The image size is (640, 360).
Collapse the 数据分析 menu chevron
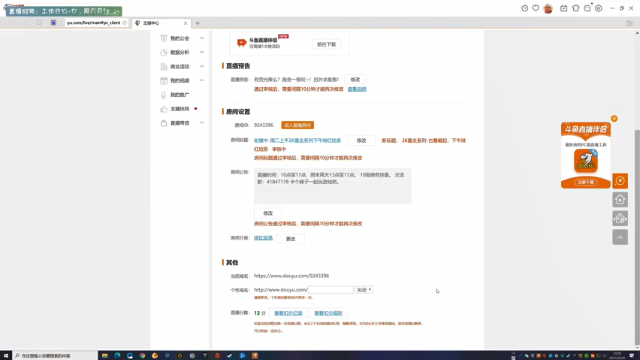point(202,52)
